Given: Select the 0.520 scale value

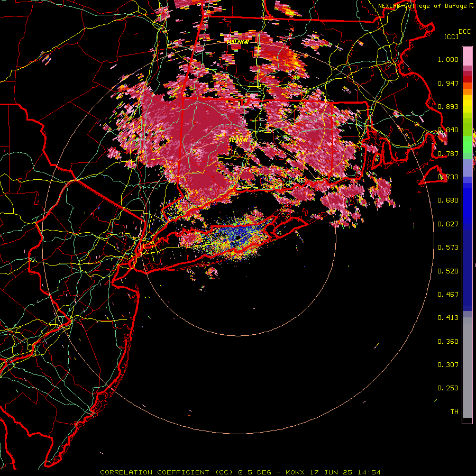Looking at the screenshot, I should point(448,271).
